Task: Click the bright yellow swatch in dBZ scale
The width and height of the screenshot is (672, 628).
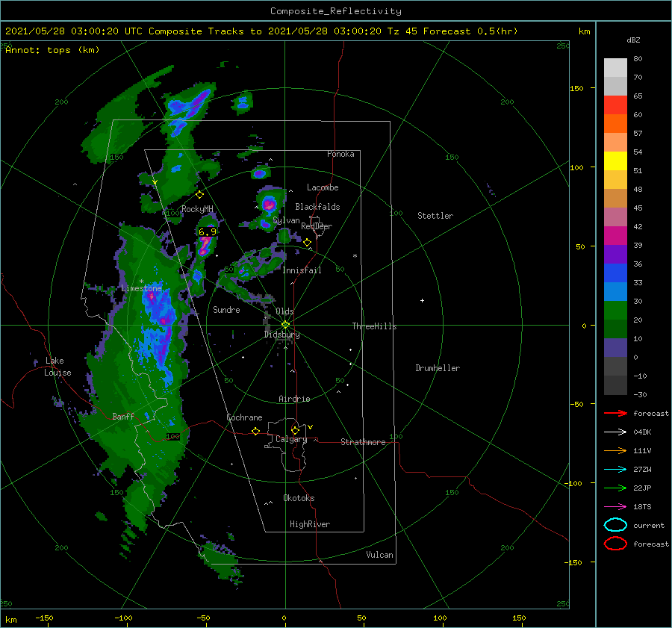Action: (615, 161)
